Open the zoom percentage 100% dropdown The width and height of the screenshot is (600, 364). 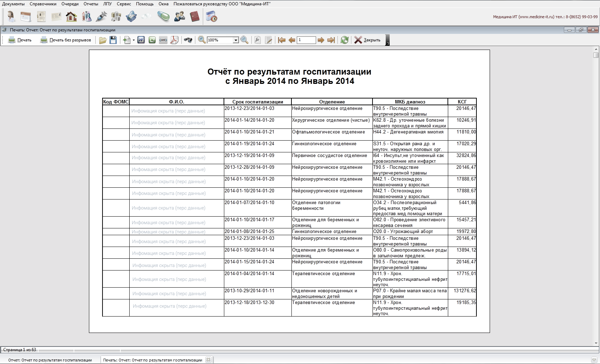(x=236, y=40)
